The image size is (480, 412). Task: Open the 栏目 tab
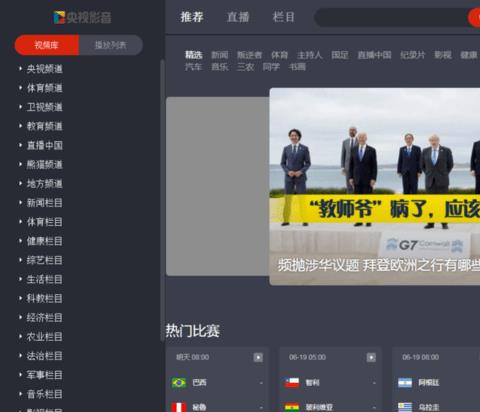tap(284, 17)
